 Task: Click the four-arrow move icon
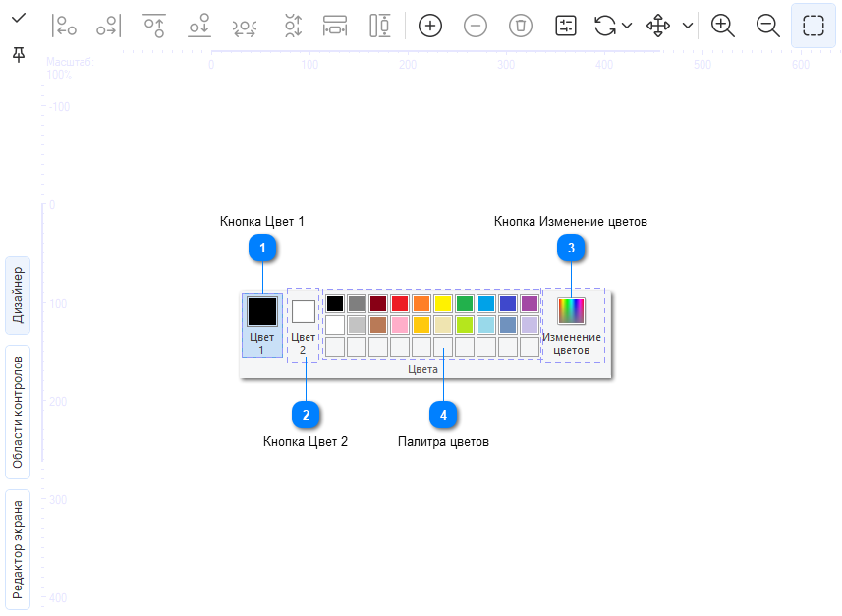point(658,26)
